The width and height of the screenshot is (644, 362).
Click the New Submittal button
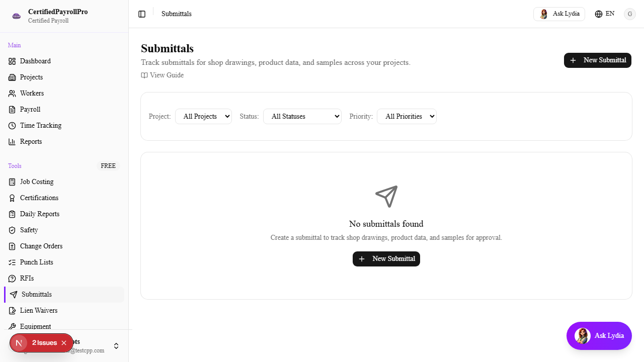[x=597, y=60]
